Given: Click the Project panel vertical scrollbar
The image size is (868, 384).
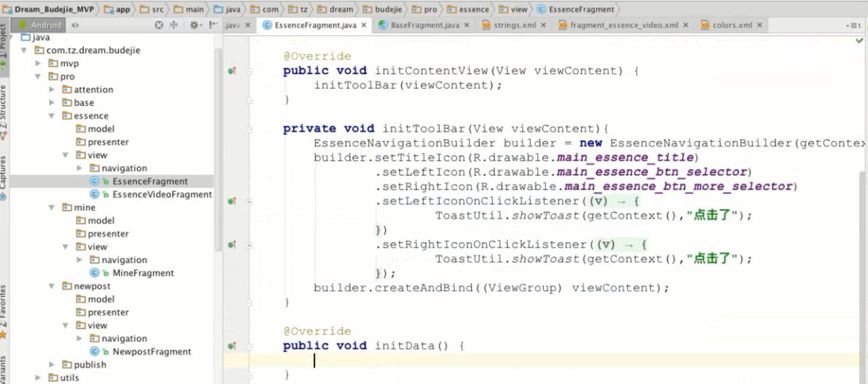Looking at the screenshot, I should [x=218, y=149].
